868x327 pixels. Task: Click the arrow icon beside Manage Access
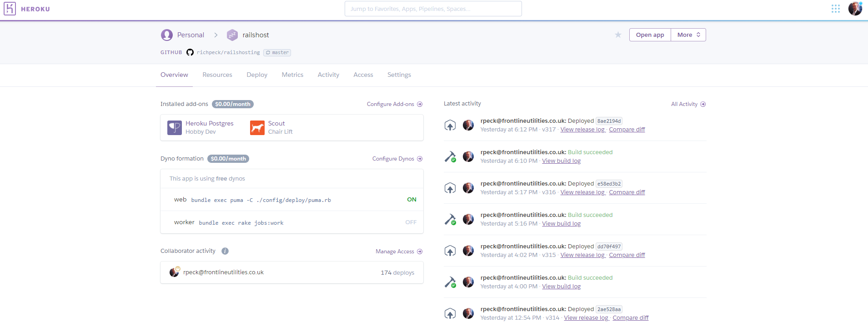tap(420, 252)
